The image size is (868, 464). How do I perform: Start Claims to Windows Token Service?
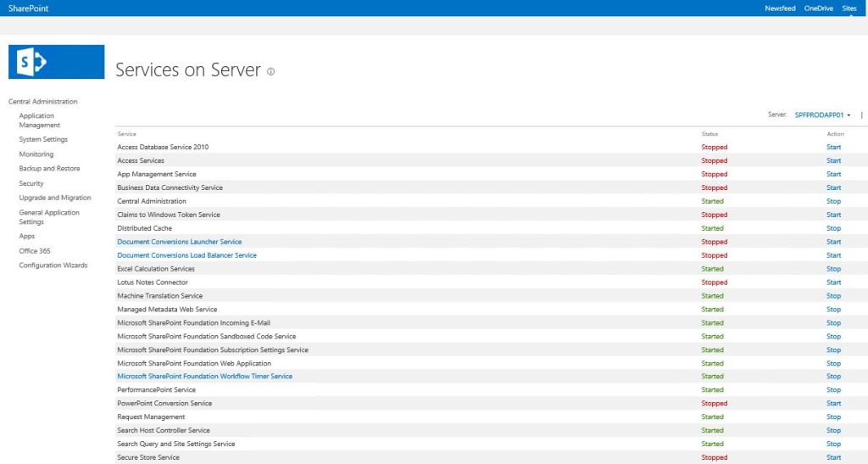(x=834, y=215)
